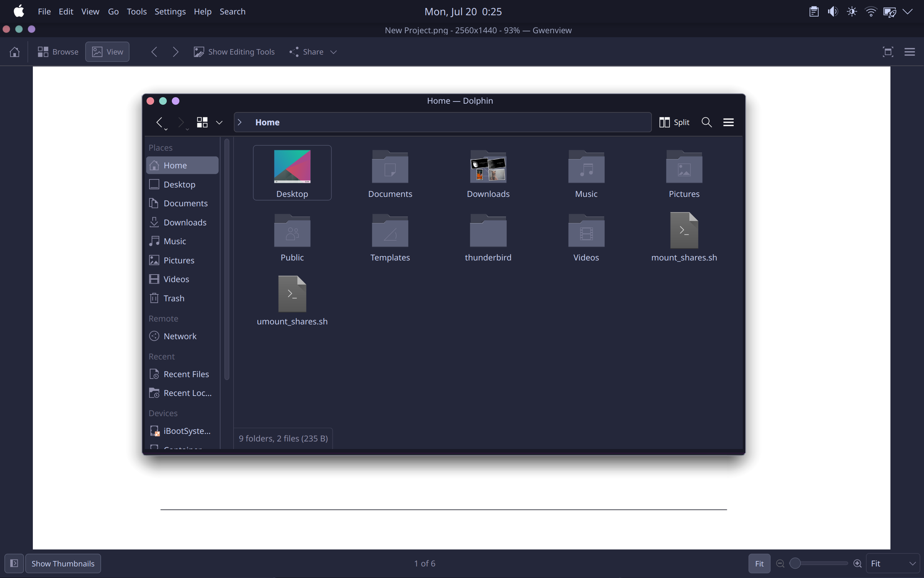Click umount_shares.sh script file icon
Screen dimensions: 924x578
point(292,294)
